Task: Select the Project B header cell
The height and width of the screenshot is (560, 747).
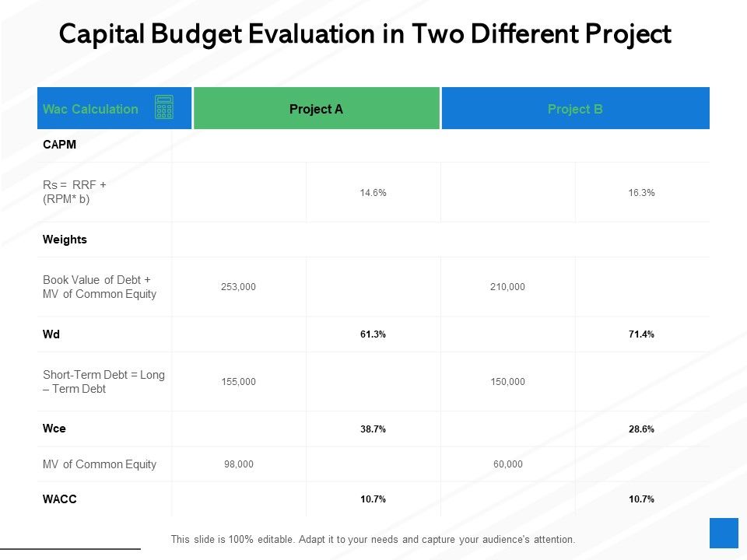Action: tap(576, 108)
